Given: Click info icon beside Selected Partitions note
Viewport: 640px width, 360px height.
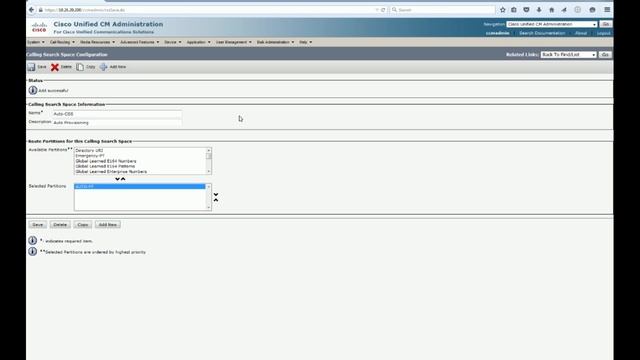Looking at the screenshot, I should (33, 251).
